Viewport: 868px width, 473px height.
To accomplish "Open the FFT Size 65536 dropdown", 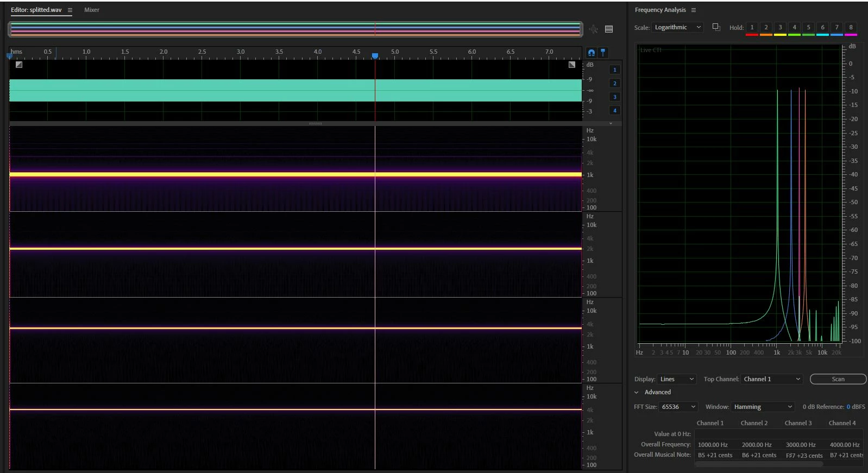I will [x=678, y=407].
